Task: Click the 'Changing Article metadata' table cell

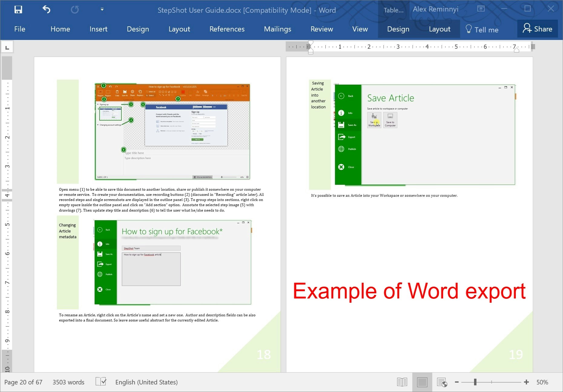Action: 68,262
